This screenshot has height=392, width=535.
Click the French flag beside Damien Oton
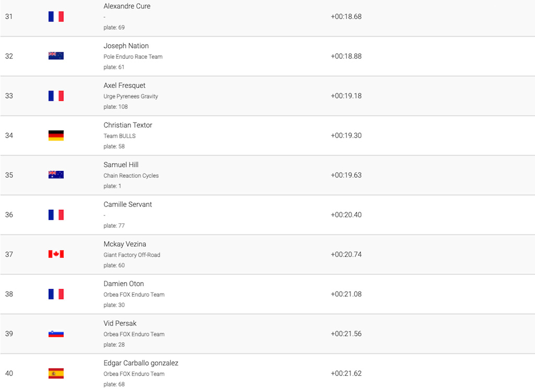coord(56,294)
